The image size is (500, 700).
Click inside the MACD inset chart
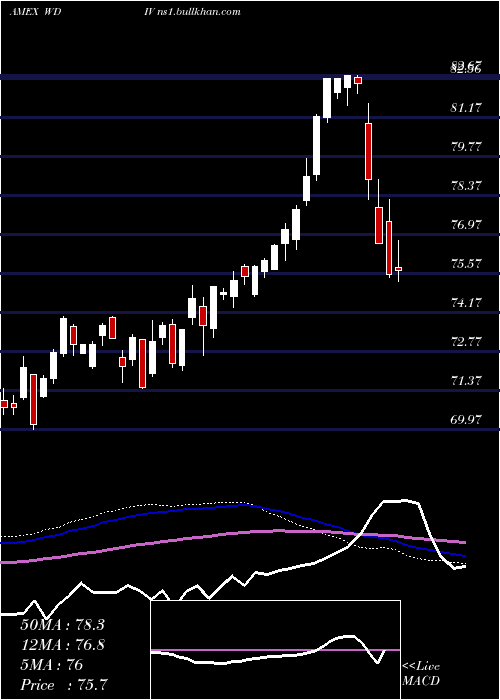tap(275, 650)
